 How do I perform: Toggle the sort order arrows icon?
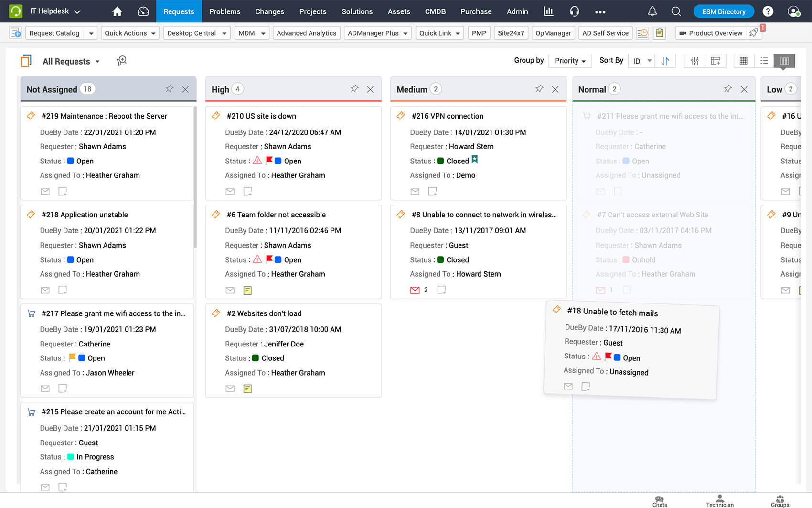pos(665,61)
